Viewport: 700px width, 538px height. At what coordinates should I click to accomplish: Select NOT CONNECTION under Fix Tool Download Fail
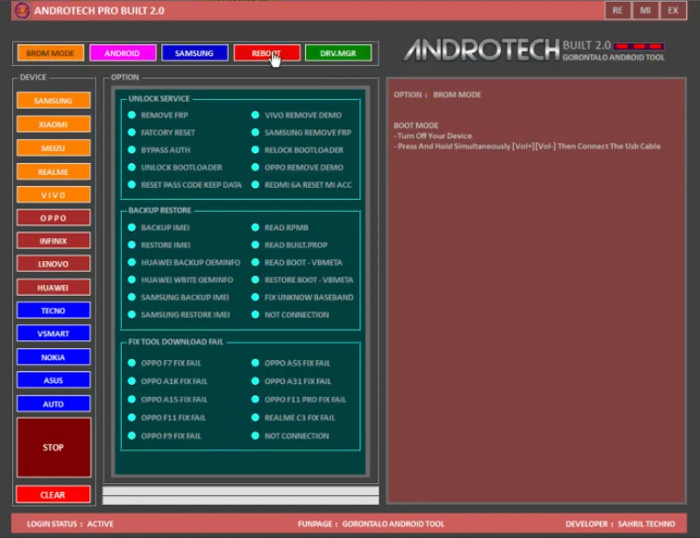point(291,436)
